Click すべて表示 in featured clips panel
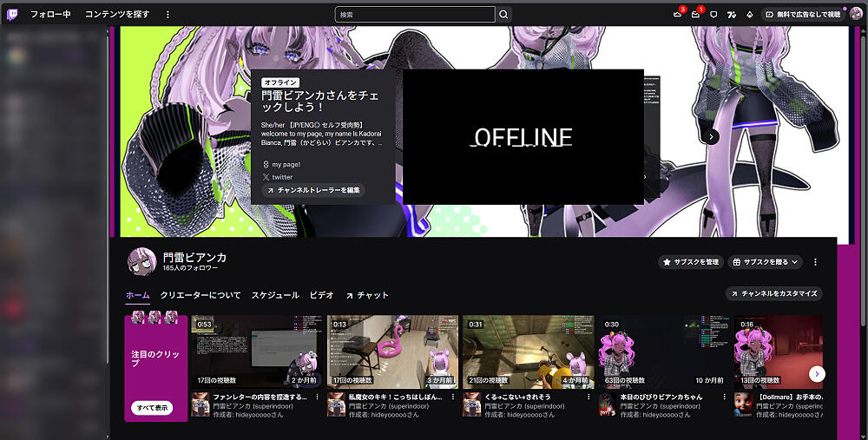This screenshot has height=440, width=868. 152,408
